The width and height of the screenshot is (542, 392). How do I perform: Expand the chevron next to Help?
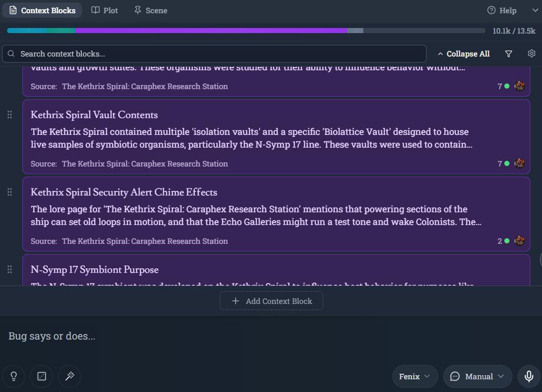535,10
